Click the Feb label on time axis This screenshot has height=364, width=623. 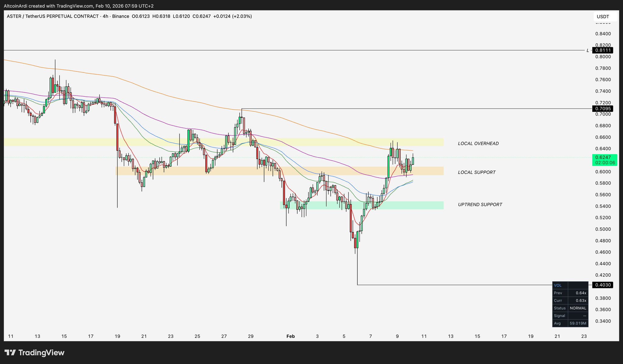tap(291, 336)
